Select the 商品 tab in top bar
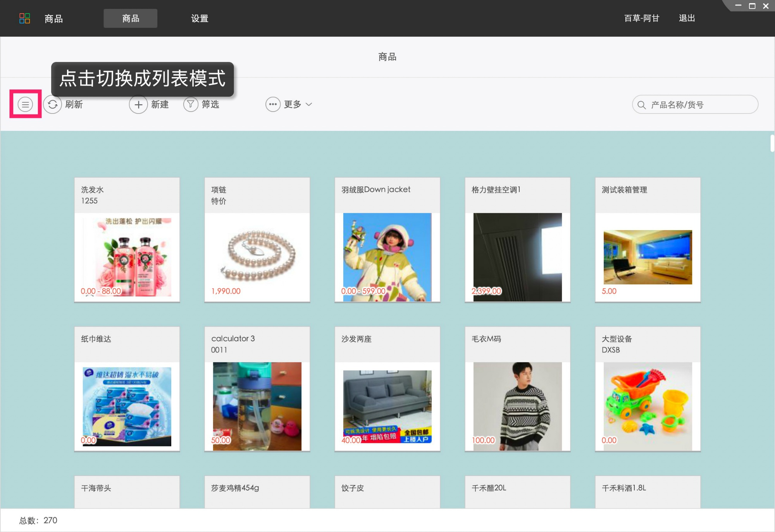The width and height of the screenshot is (775, 532). (130, 18)
